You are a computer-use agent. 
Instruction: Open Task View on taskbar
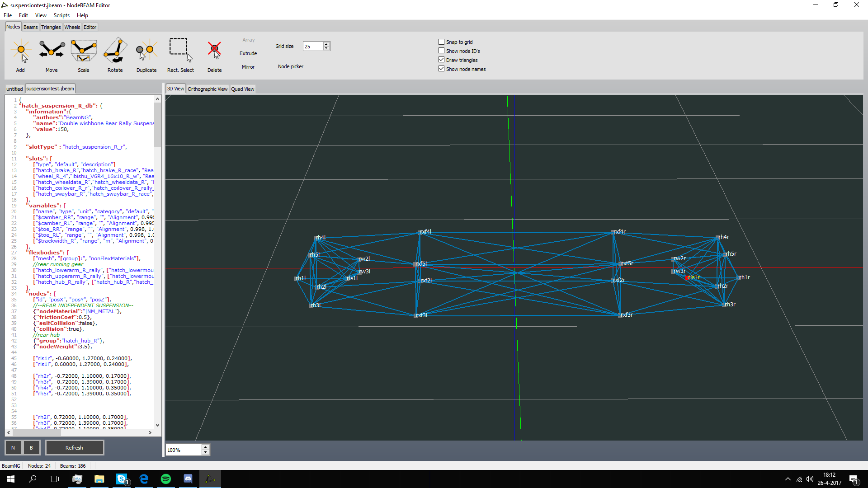pos(54,479)
